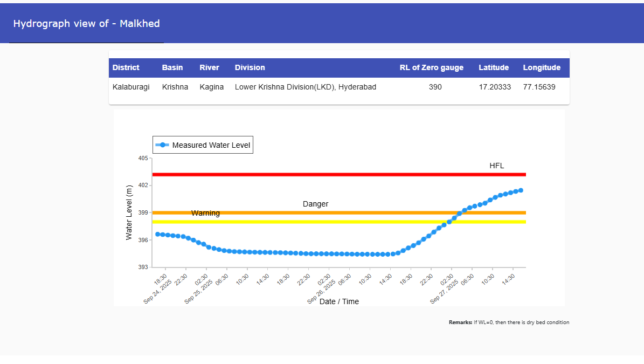
Task: Click the 'Warning' chart label
Action: [x=205, y=213]
